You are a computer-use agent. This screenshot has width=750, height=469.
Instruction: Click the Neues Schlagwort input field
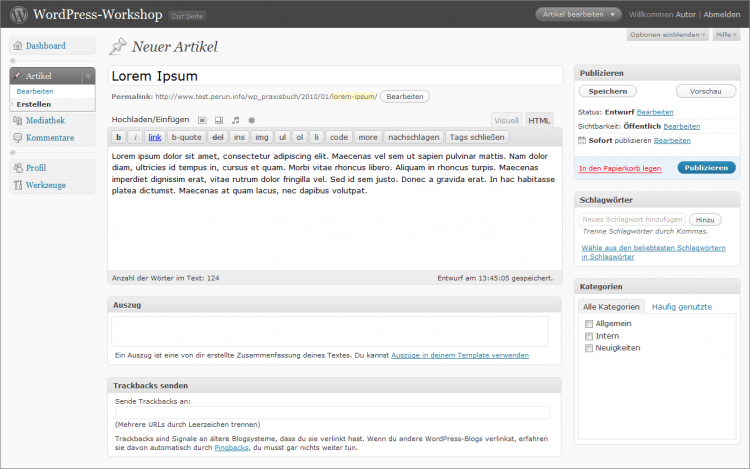click(x=632, y=219)
